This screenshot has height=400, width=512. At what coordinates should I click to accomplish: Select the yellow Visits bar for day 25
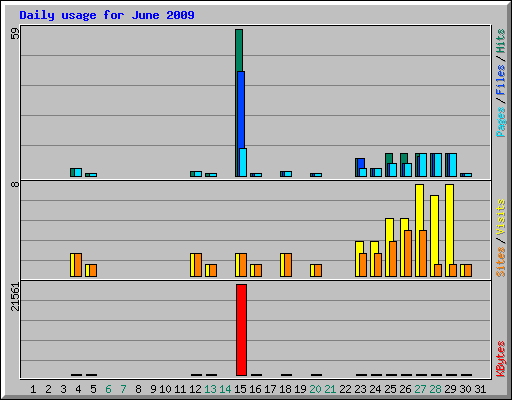pos(389,230)
